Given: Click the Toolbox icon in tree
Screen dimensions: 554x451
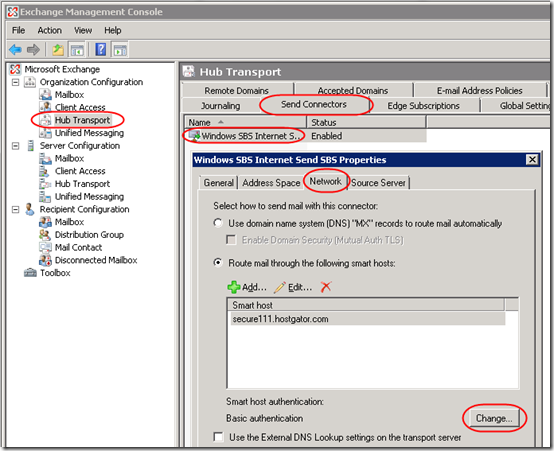Looking at the screenshot, I should 30,273.
